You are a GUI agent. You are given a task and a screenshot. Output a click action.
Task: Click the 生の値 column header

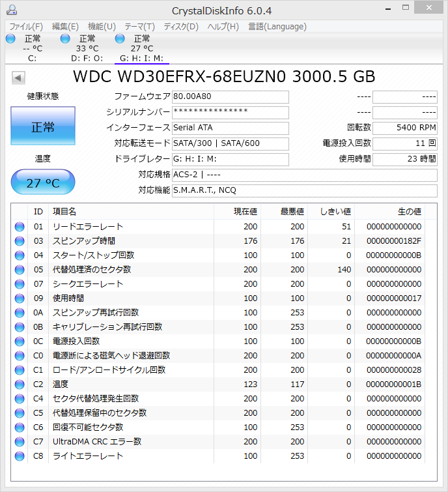point(390,212)
